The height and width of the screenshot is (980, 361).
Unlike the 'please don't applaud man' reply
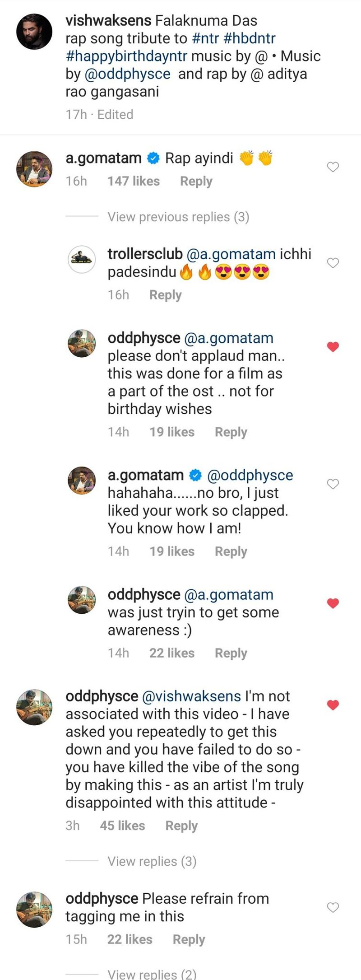click(x=333, y=347)
